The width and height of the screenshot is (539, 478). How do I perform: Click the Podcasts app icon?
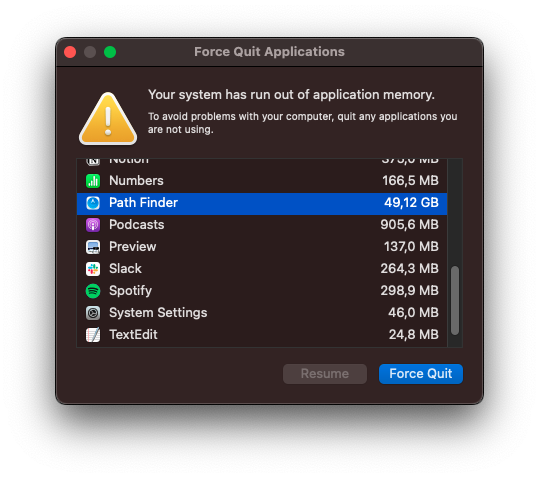(x=93, y=225)
